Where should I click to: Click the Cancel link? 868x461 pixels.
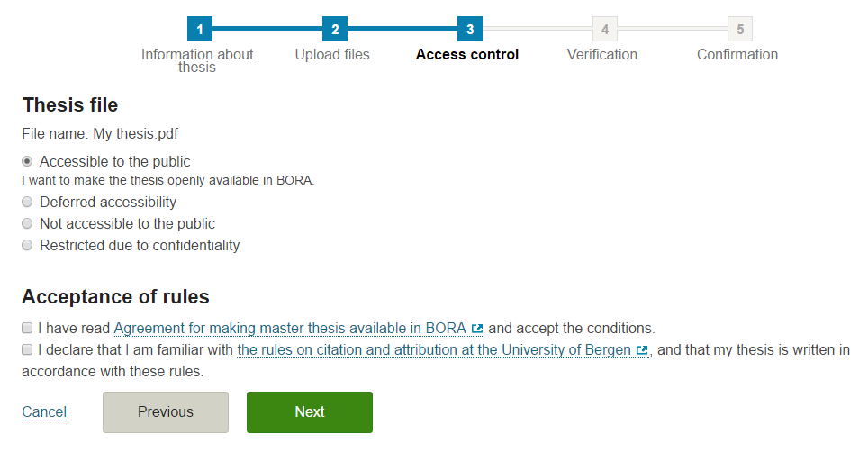[44, 412]
